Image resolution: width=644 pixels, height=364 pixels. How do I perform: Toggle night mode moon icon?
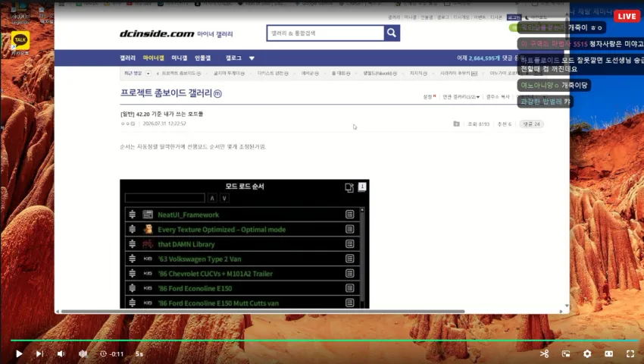coord(527,17)
